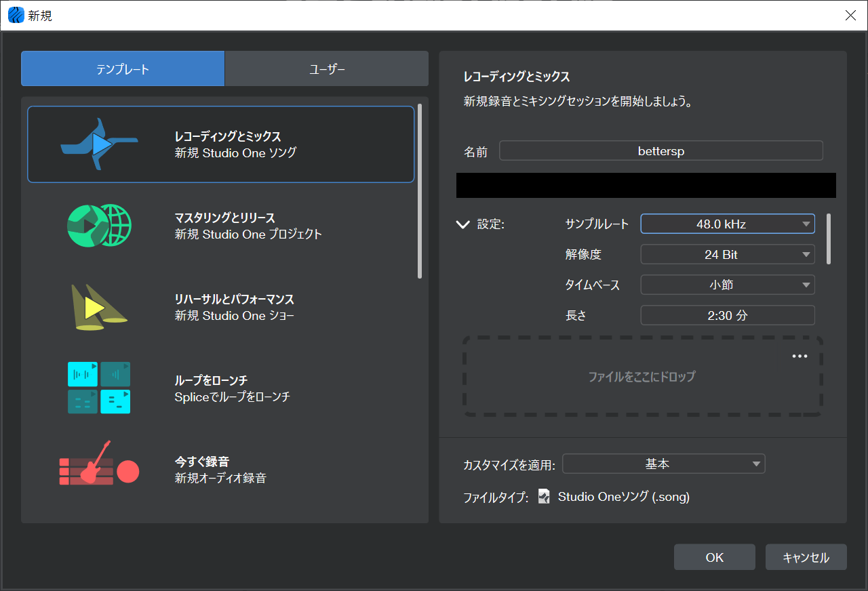This screenshot has width=868, height=591.
Task: Pick the Launch Loops Splice grid icon
Action: point(99,388)
